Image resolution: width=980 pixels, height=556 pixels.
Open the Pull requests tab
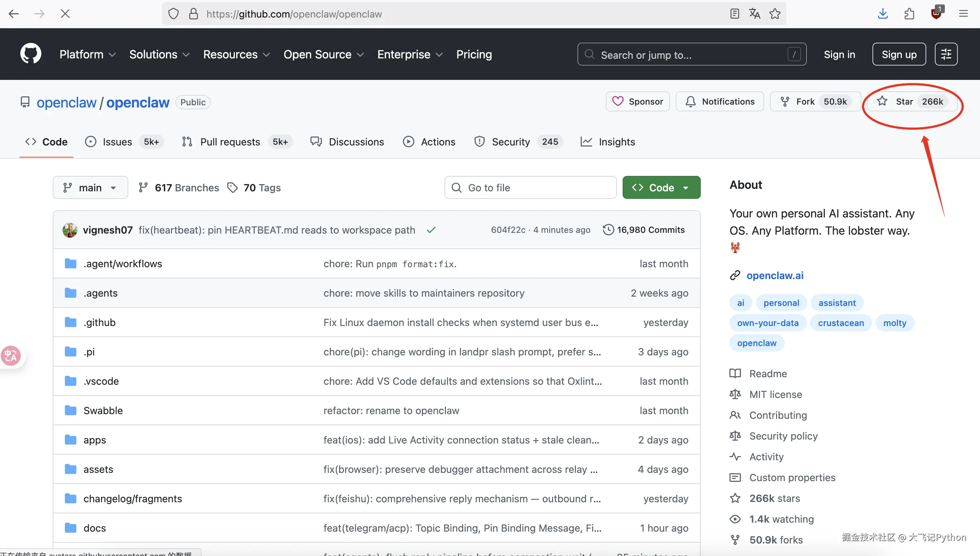point(230,142)
